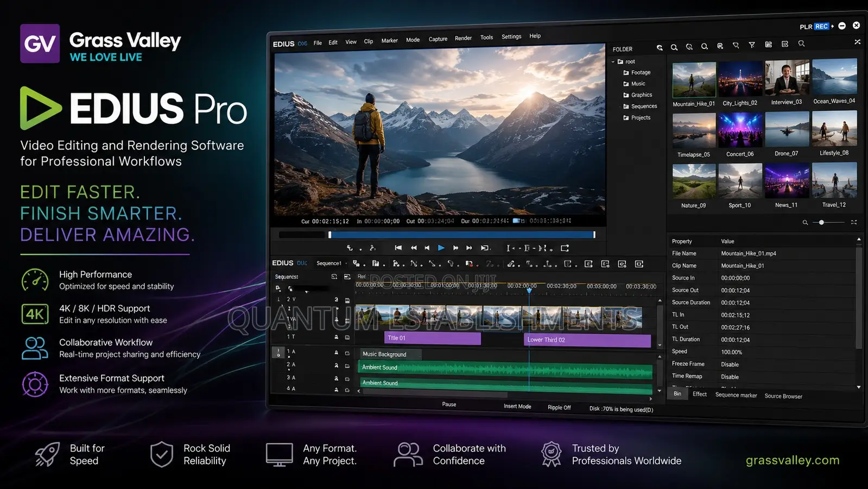Toggle lock on the 1 T title track

click(336, 337)
